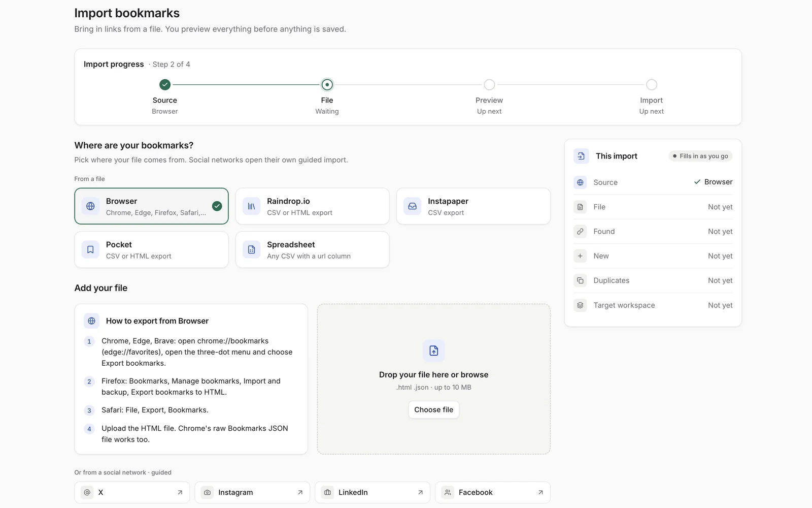Click the final Import step circle
The height and width of the screenshot is (508, 812).
click(x=652, y=84)
